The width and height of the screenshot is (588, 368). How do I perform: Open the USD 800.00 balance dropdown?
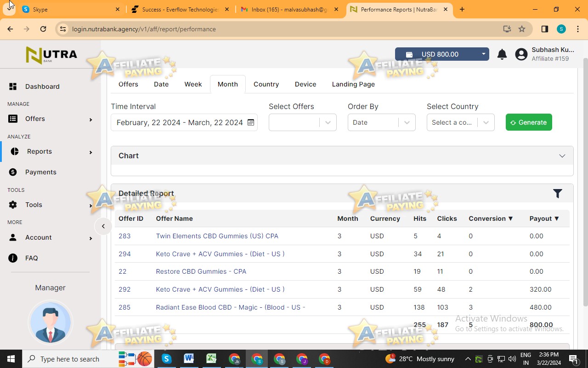pyautogui.click(x=442, y=54)
